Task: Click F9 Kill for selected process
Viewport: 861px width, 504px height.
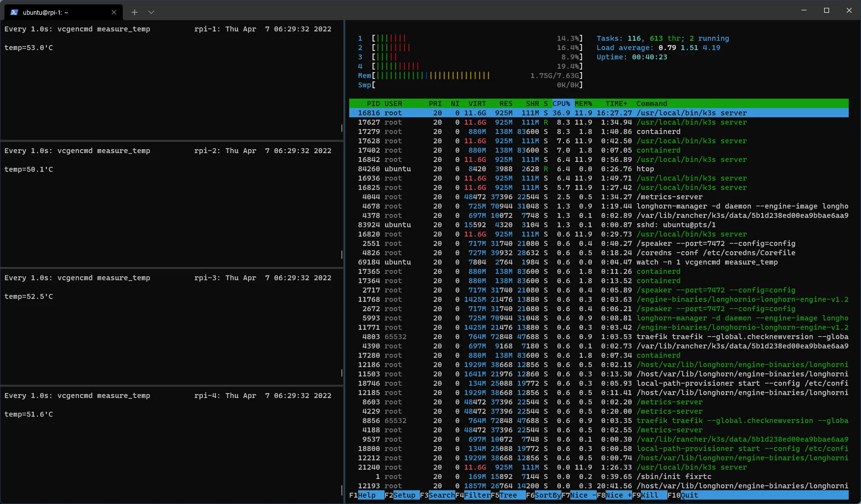Action: tap(652, 495)
